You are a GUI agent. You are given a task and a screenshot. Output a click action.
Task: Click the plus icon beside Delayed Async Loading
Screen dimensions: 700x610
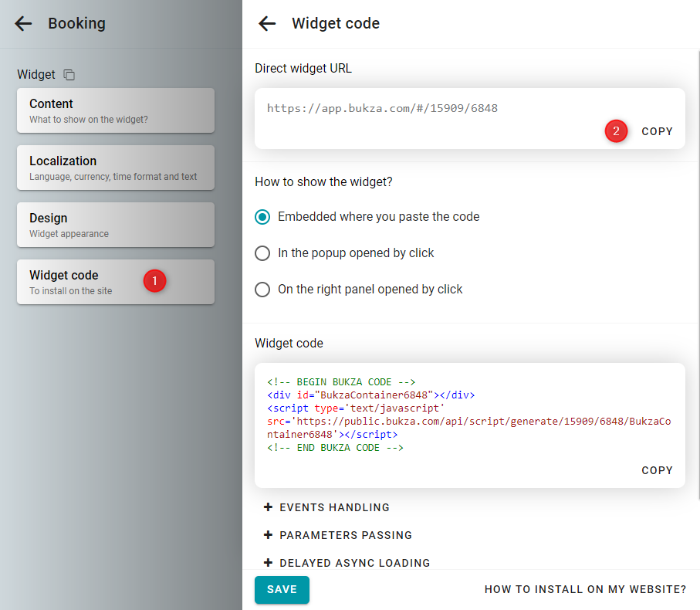pyautogui.click(x=268, y=563)
